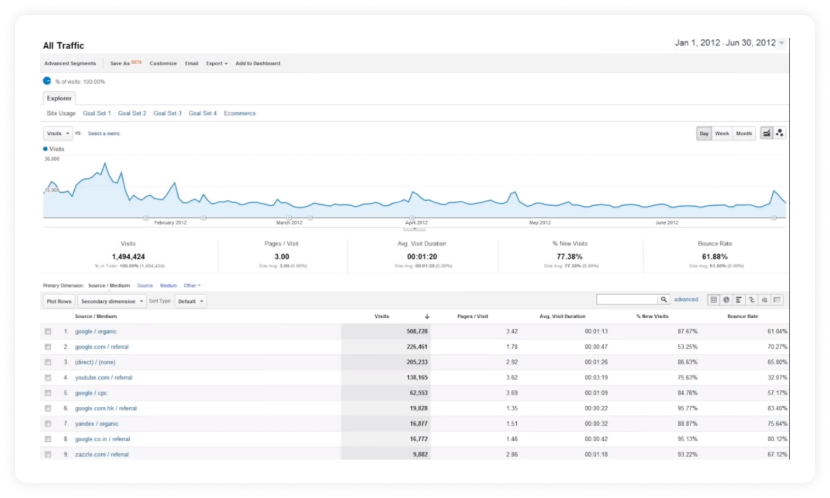830x498 pixels.
Task: Open the youtube.com / referral source link
Action: tap(104, 378)
